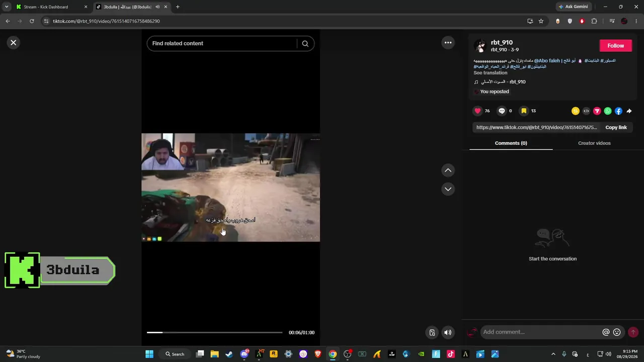Click See translation link
Image resolution: width=644 pixels, height=362 pixels.
[490, 73]
